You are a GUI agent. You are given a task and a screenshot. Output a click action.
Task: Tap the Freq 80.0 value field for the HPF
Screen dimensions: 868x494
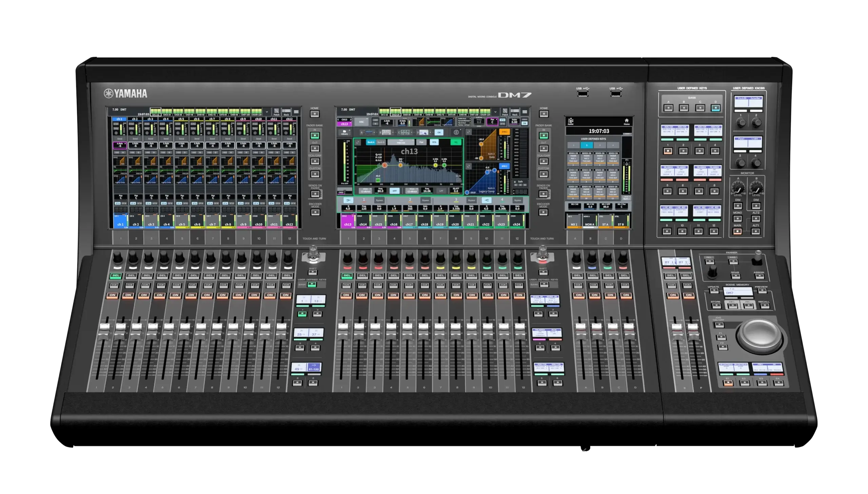tap(381, 191)
